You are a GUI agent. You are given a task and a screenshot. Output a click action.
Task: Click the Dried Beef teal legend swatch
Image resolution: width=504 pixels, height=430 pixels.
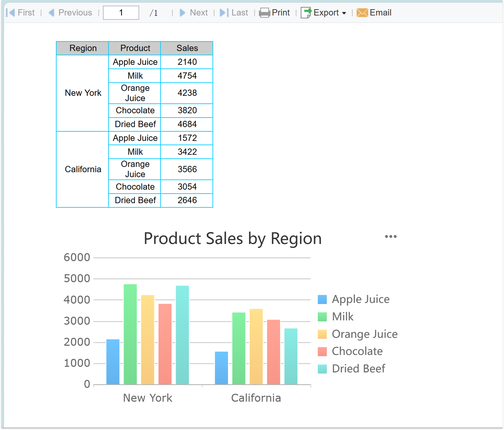point(322,369)
